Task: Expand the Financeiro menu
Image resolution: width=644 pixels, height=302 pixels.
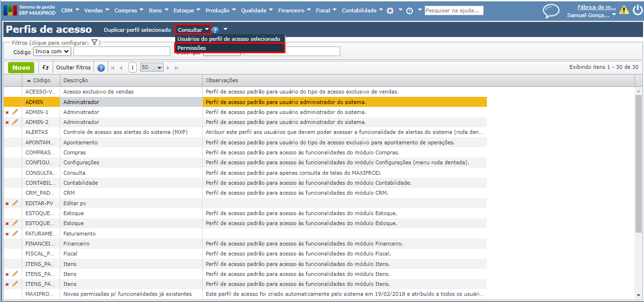Action: point(294,10)
